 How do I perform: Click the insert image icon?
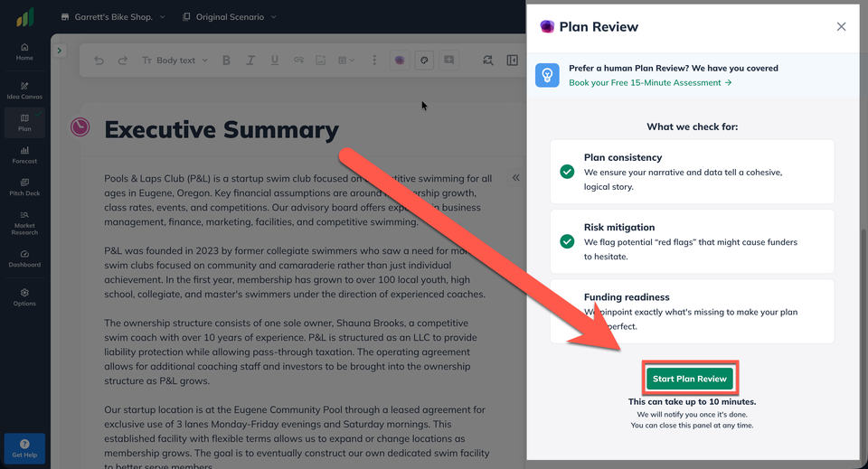[x=320, y=61]
